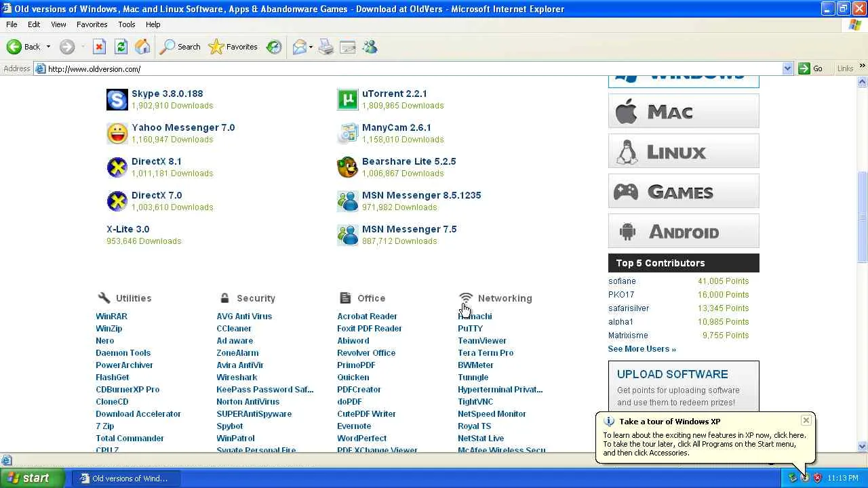This screenshot has width=868, height=488.
Task: Click the Back arrow toolbar icon
Action: click(x=14, y=47)
